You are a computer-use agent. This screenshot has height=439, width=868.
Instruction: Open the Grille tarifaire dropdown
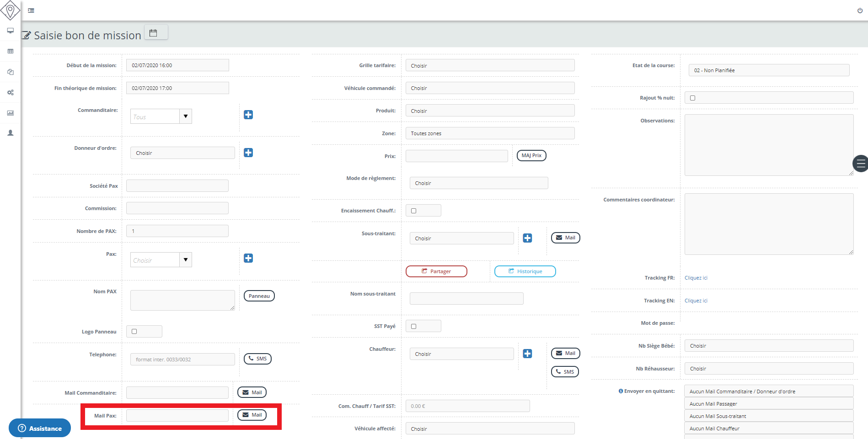click(x=489, y=65)
